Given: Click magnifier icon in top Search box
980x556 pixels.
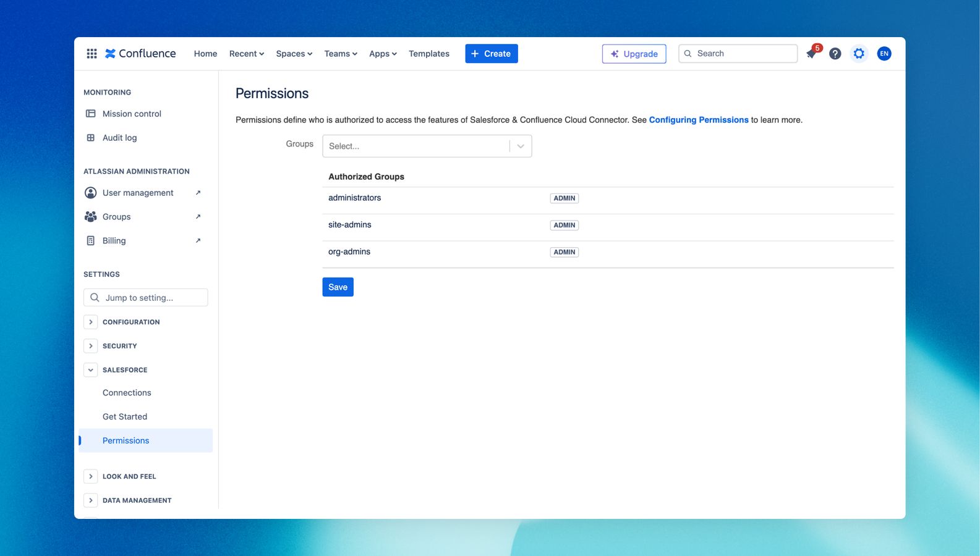Looking at the screenshot, I should pyautogui.click(x=688, y=54).
